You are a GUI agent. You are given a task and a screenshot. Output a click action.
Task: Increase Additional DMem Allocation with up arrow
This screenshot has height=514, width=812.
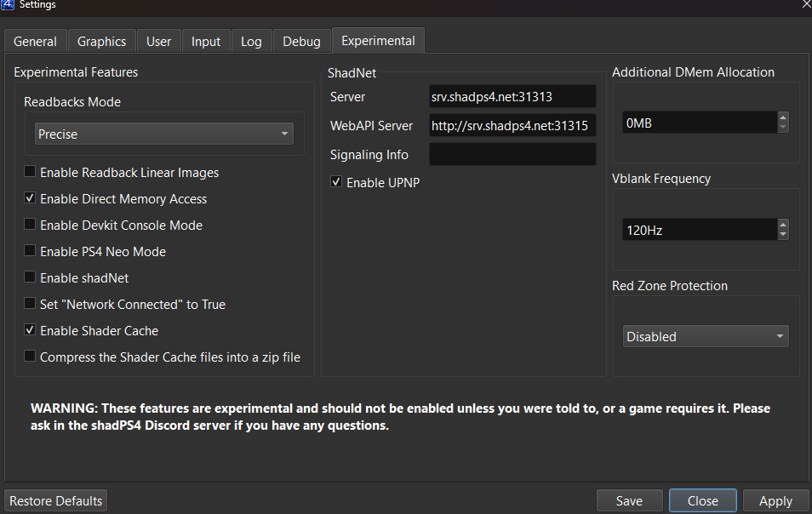click(783, 117)
